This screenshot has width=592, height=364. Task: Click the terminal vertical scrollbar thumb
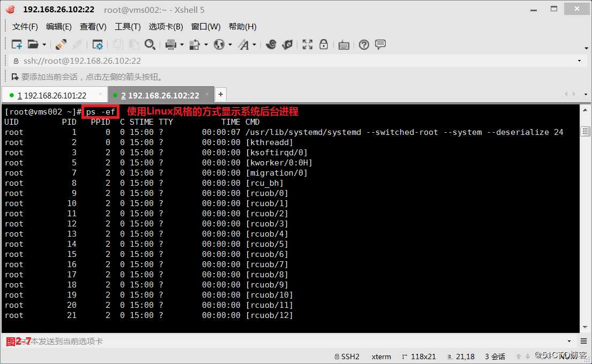[585, 131]
